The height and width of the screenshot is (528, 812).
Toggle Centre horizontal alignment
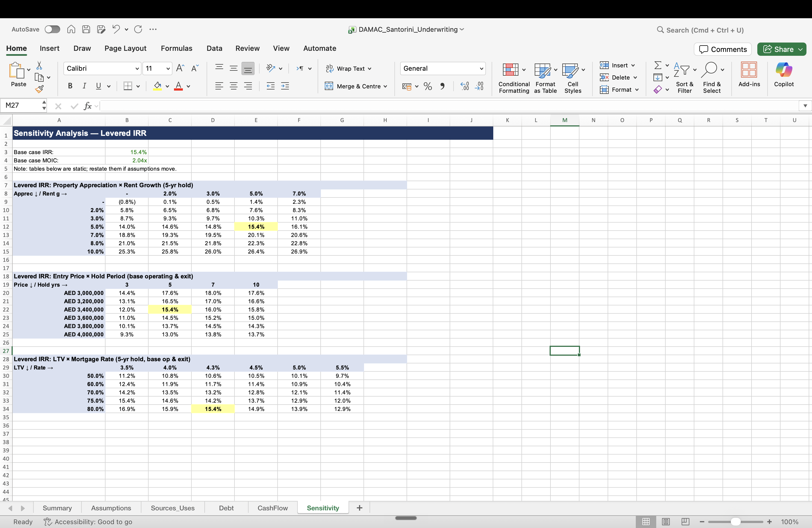(233, 86)
